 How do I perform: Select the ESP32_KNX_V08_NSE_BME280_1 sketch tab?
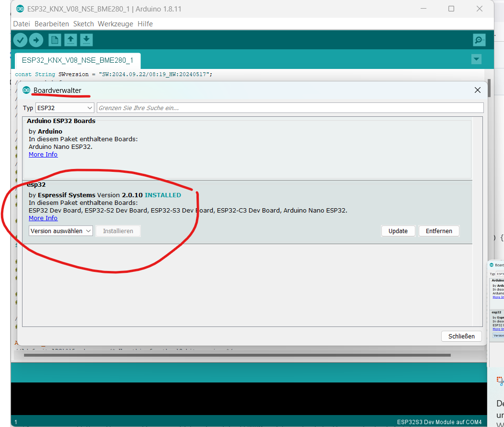coord(78,60)
